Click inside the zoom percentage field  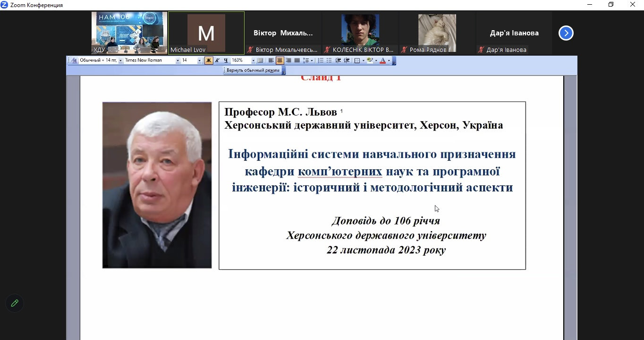(x=240, y=60)
